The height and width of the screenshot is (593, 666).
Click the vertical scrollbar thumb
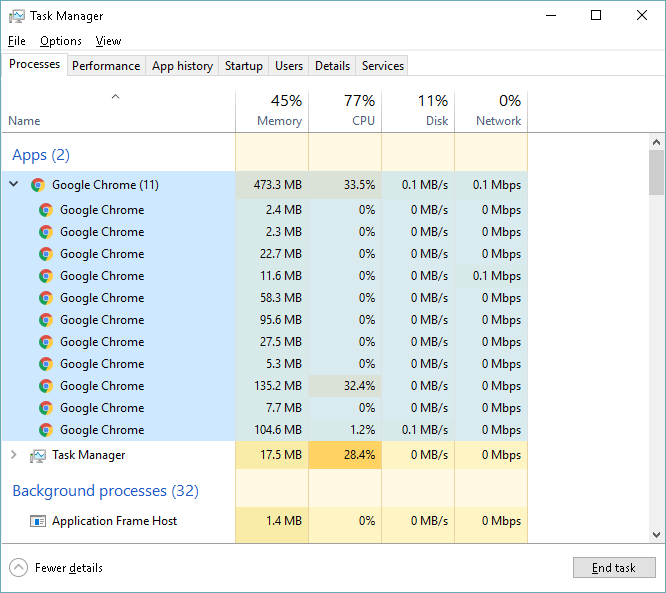656,172
